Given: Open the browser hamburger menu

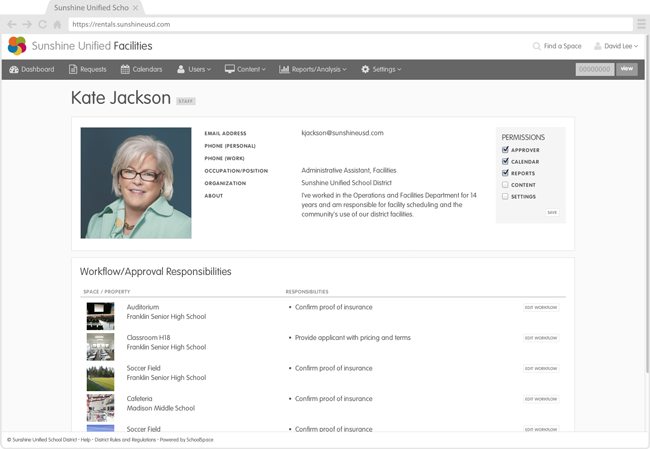Looking at the screenshot, I should pos(641,24).
